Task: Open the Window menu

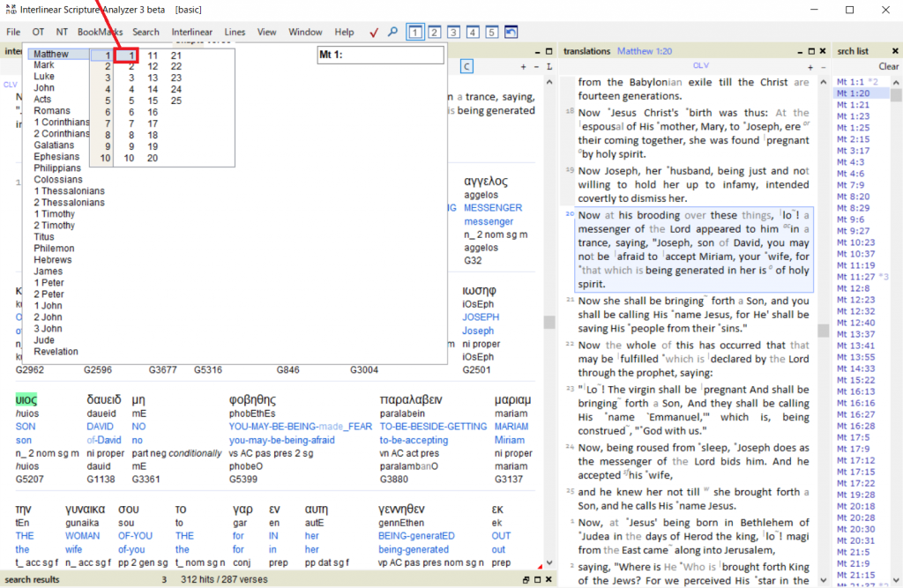Action: click(x=305, y=33)
